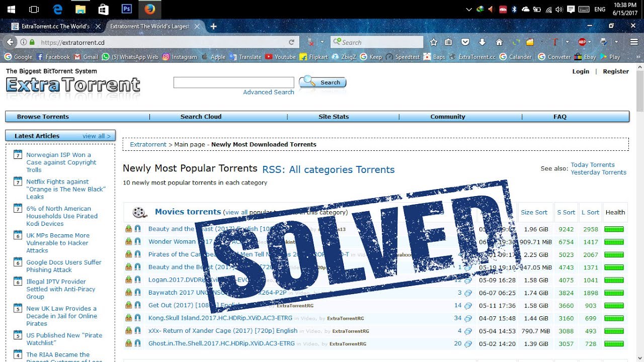644x362 pixels.
Task: Open Task View on the taskbar
Action: [34, 9]
